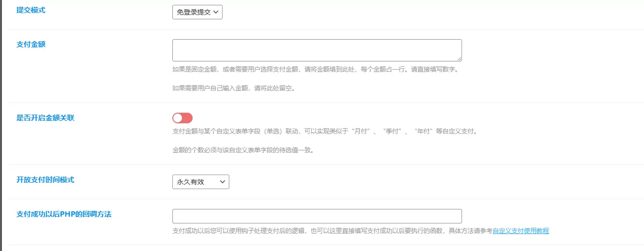
Task: Click the chevron arrow beside 永久有效
Action: point(222,182)
